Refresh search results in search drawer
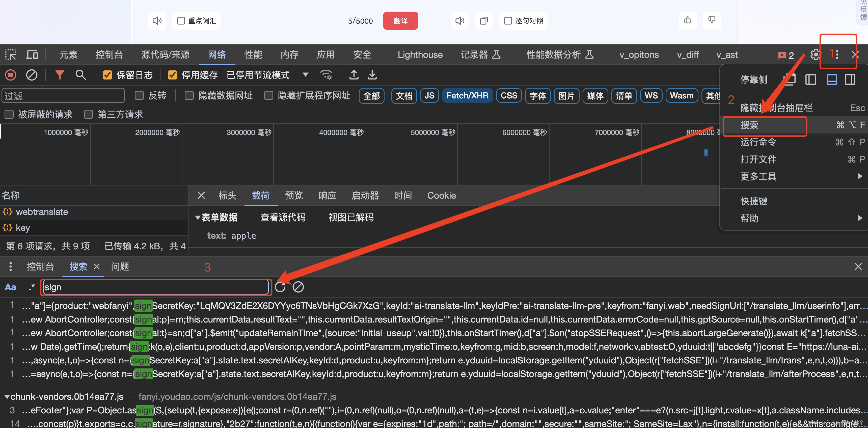Image resolution: width=868 pixels, height=428 pixels. 280,287
